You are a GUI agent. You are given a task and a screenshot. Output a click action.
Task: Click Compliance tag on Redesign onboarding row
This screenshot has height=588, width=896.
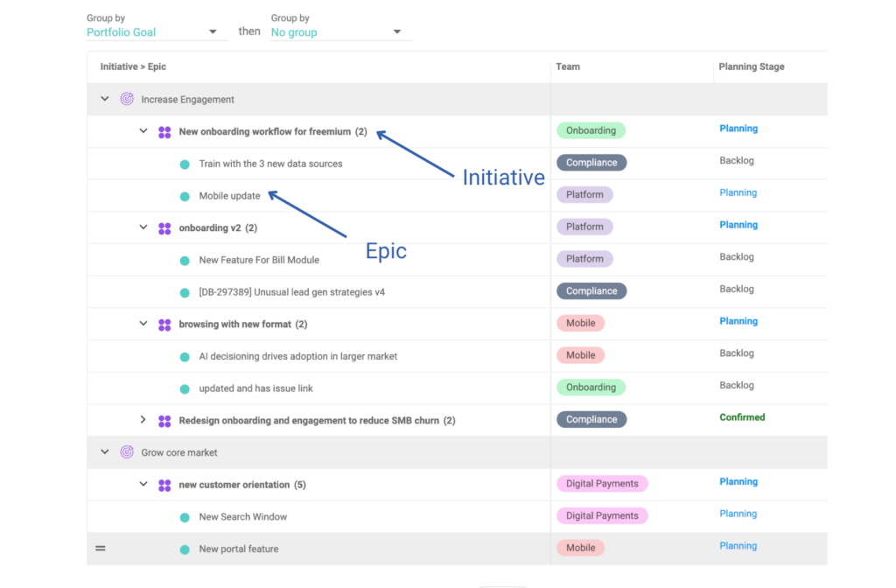click(591, 419)
